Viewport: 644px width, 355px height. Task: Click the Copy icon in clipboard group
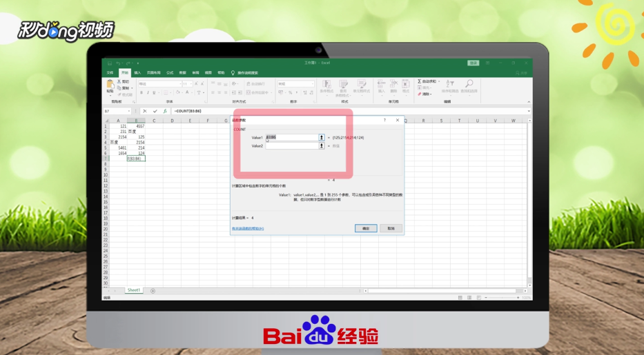[119, 88]
